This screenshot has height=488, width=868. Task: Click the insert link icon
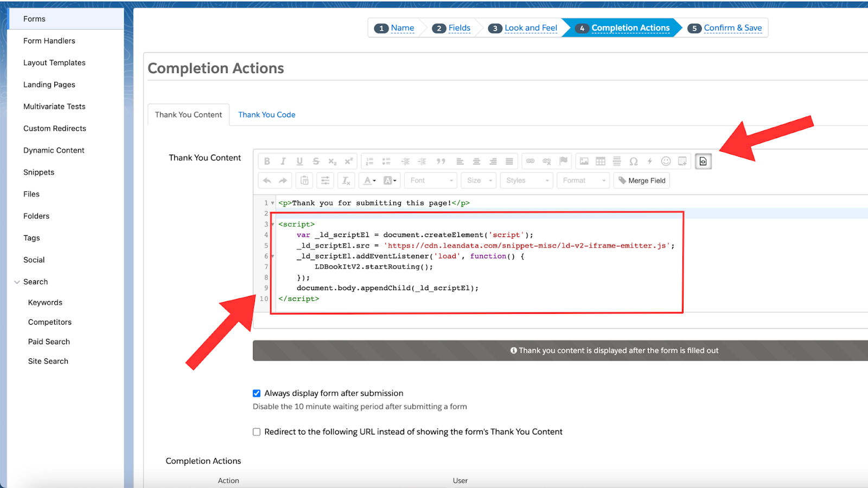[x=530, y=162]
